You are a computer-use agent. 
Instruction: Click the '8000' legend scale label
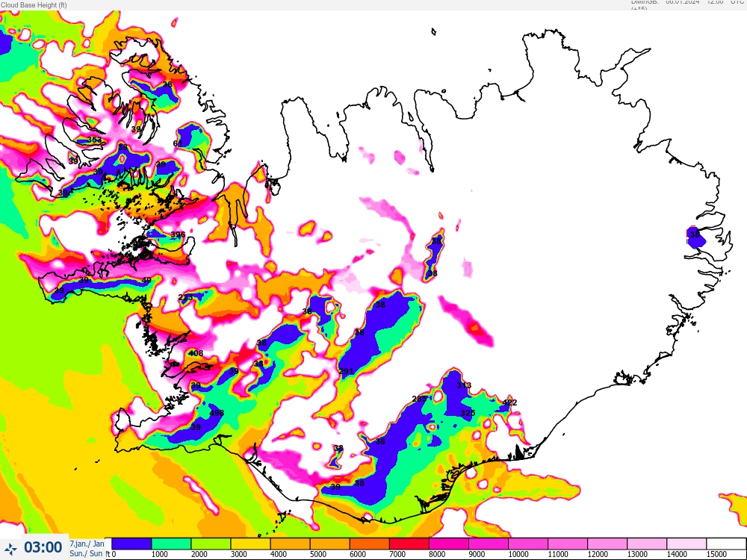click(437, 554)
